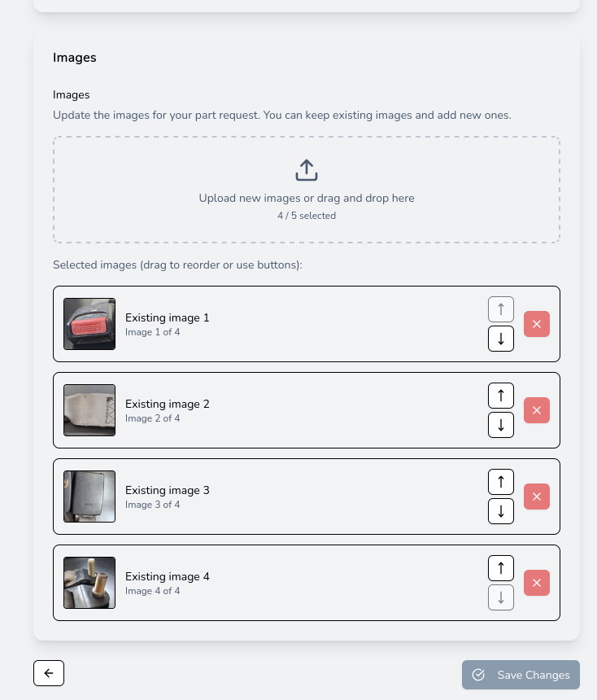This screenshot has height=700, width=597.
Task: Click the checkmark icon on Save Changes
Action: [478, 675]
